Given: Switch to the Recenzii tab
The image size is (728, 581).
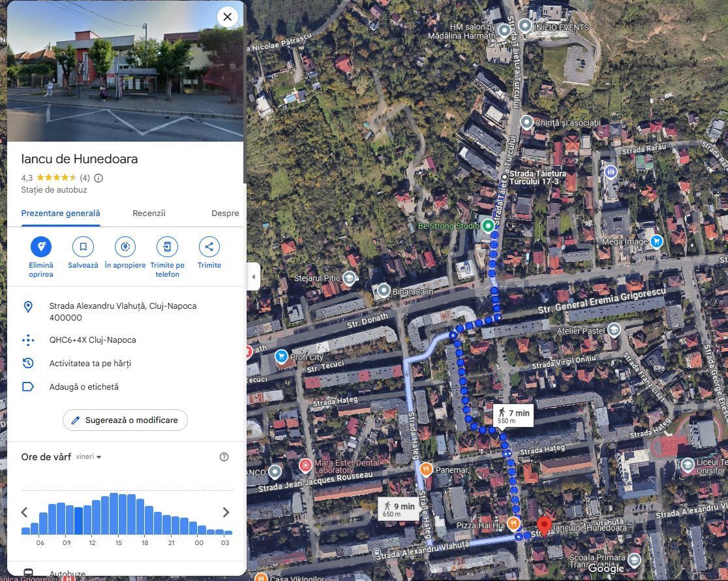Looking at the screenshot, I should [x=149, y=213].
